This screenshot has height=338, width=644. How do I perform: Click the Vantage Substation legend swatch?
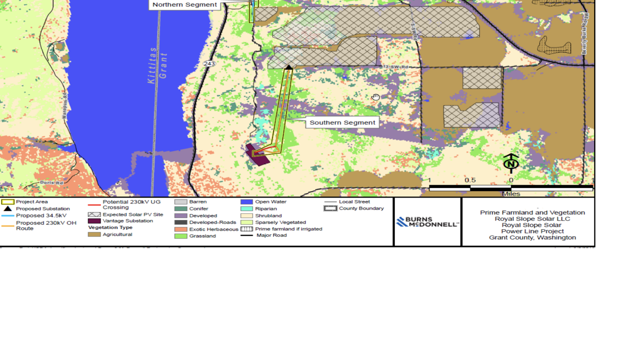(x=94, y=220)
